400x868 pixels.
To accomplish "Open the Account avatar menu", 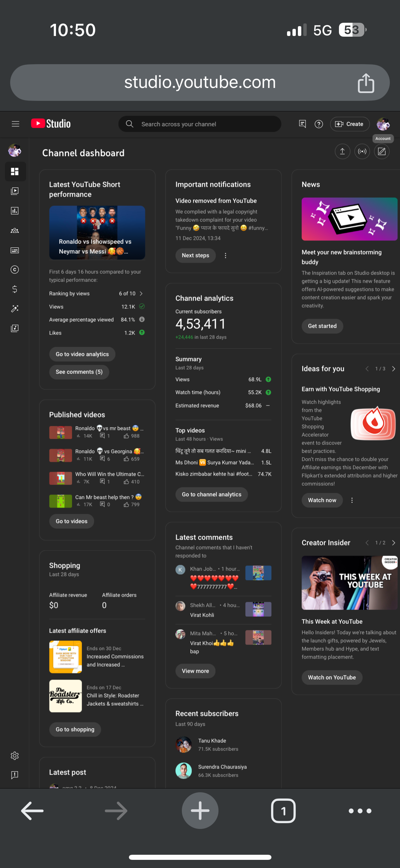I will (x=383, y=124).
